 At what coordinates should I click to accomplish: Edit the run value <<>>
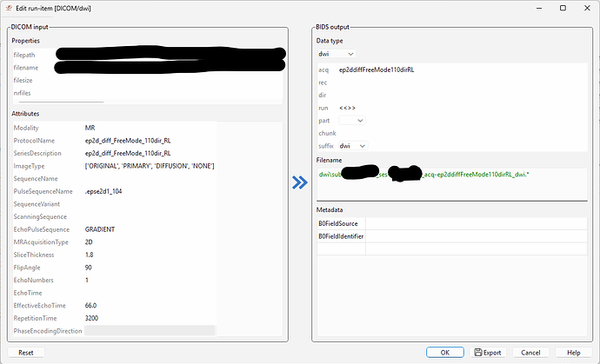tap(348, 108)
